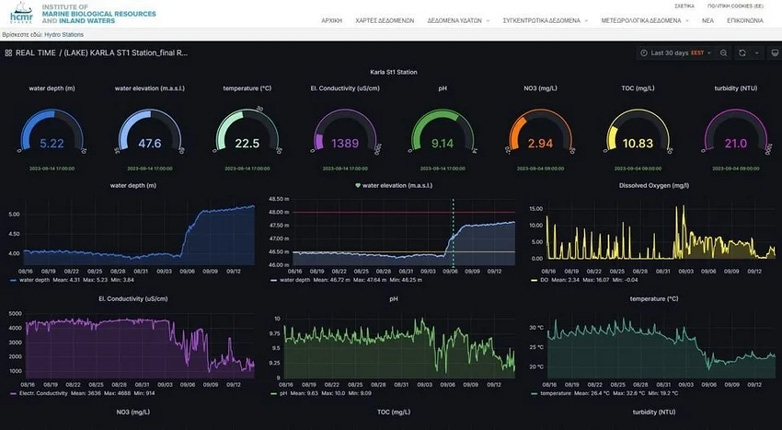Click the dashboard grid icon beside REAL TIME
The height and width of the screenshot is (430, 782).
(x=9, y=52)
